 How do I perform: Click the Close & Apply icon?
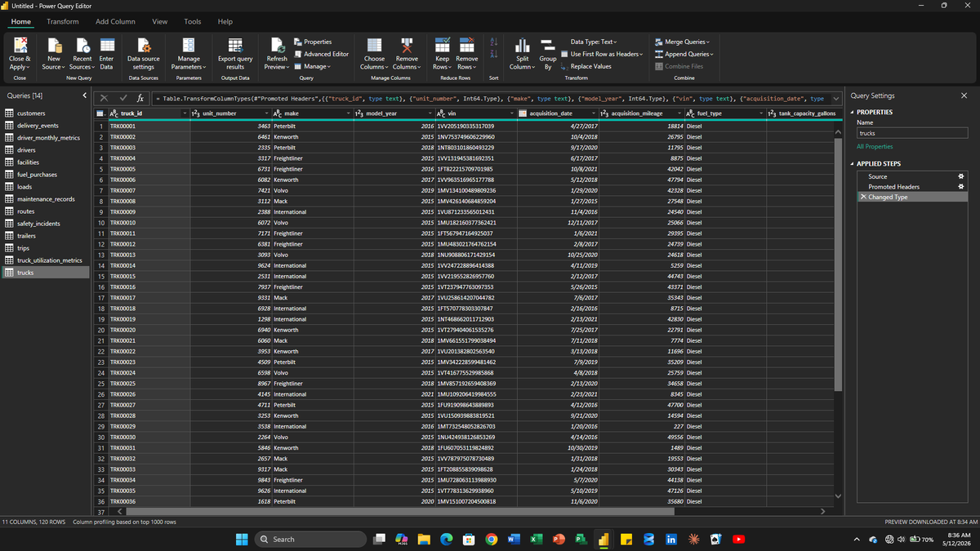pyautogui.click(x=20, y=45)
